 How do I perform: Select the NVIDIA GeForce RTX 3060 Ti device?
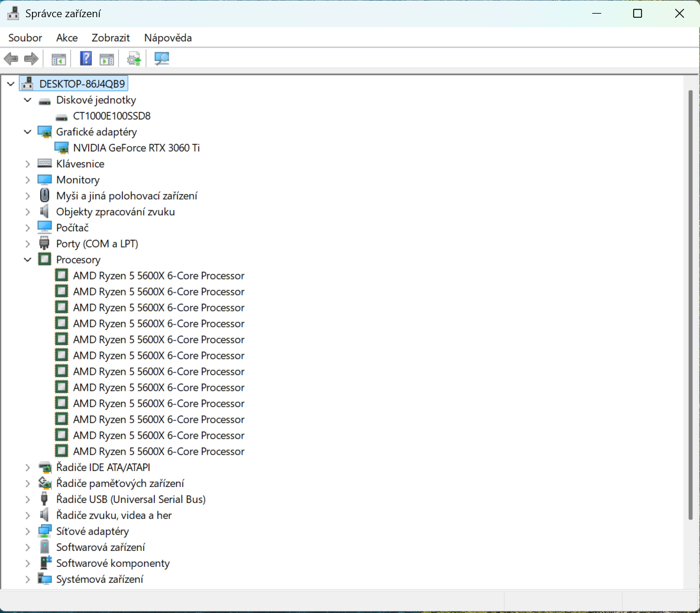point(136,148)
